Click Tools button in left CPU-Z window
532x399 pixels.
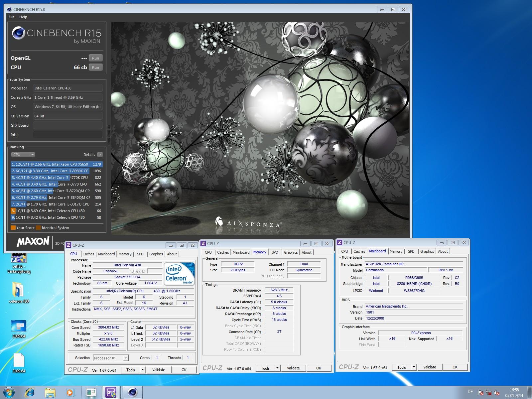click(131, 370)
